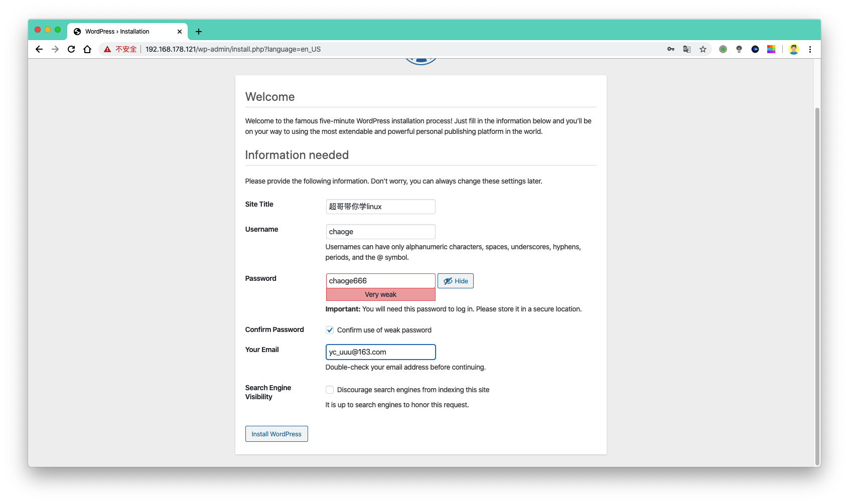
Task: Click the Search Engine Visibility label
Action: click(268, 392)
